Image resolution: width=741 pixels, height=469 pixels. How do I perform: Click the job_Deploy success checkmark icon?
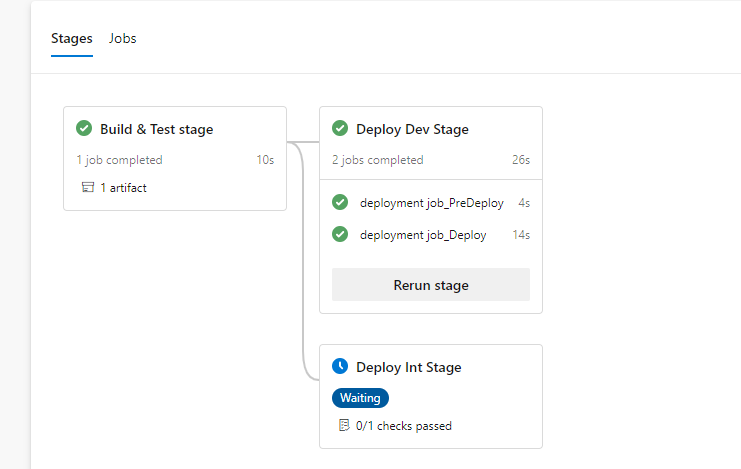[x=340, y=235]
